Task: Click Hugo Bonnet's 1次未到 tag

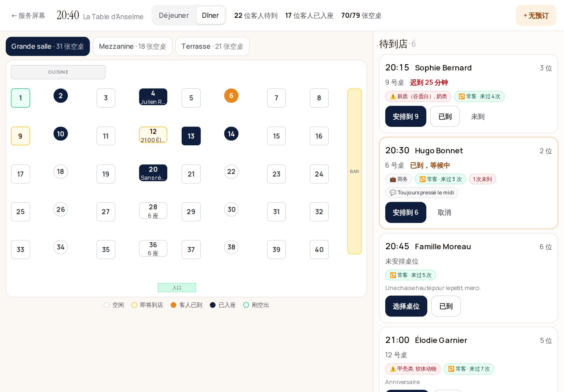Action: [482, 179]
